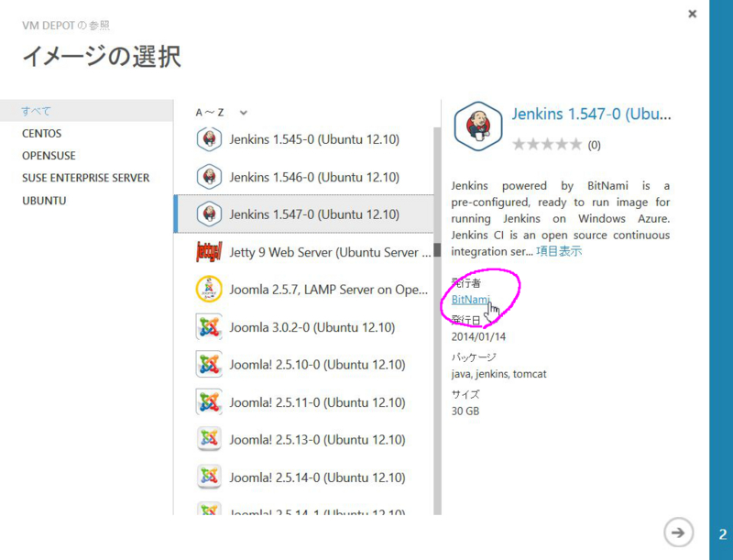Select Joomla 3.0.2-0 (Ubuntu 12.10)
The image size is (733, 560).
click(304, 327)
